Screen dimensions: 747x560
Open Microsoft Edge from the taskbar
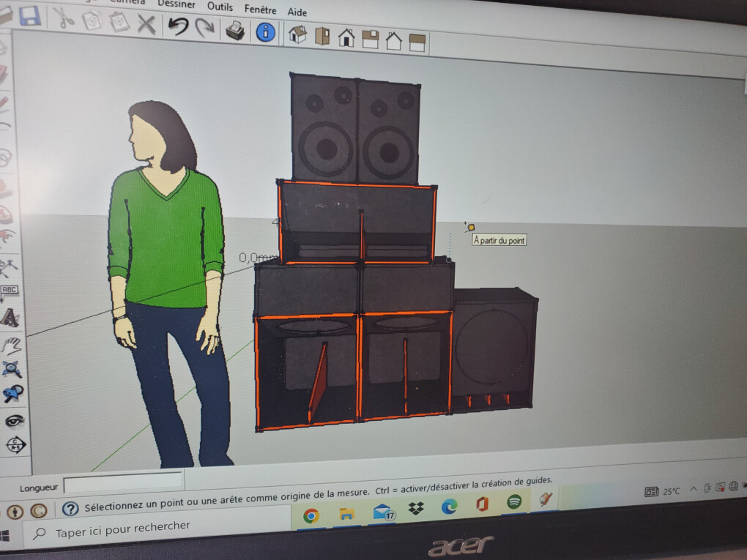449,506
